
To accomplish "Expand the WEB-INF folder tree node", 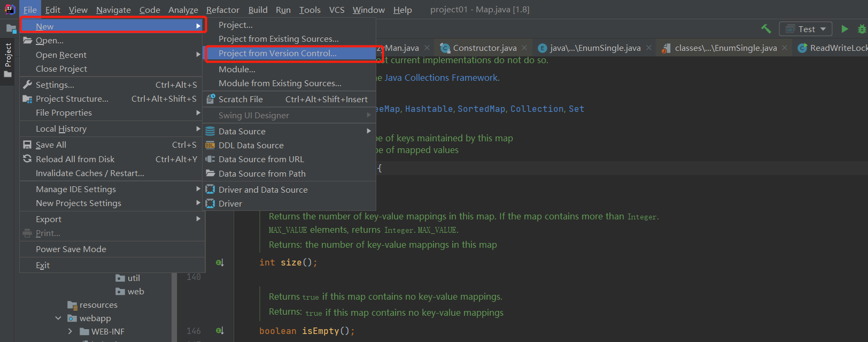I will 70,331.
